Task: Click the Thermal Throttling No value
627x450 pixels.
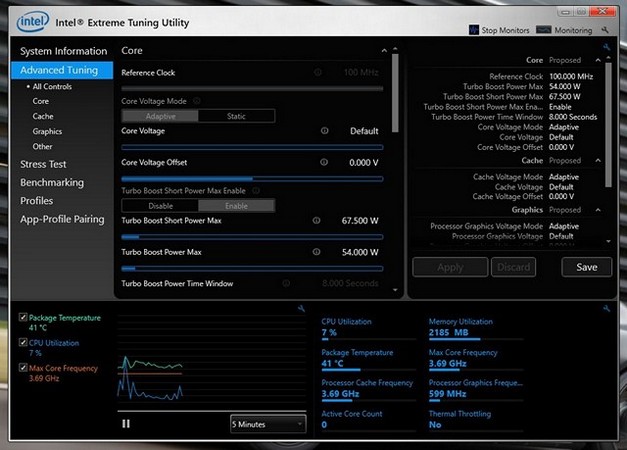Action: 435,425
